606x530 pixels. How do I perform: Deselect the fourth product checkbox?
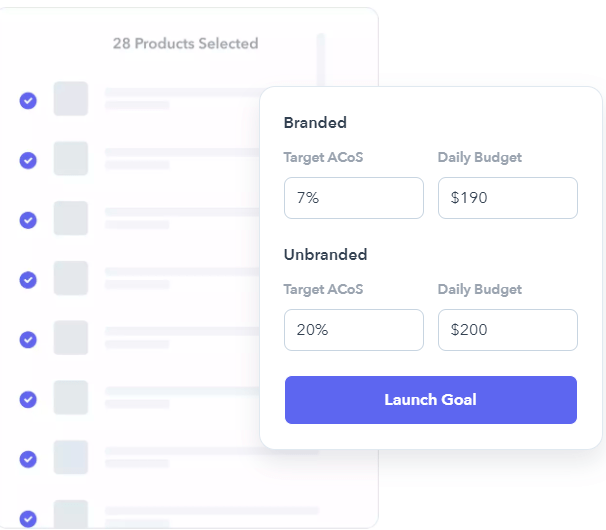click(28, 280)
